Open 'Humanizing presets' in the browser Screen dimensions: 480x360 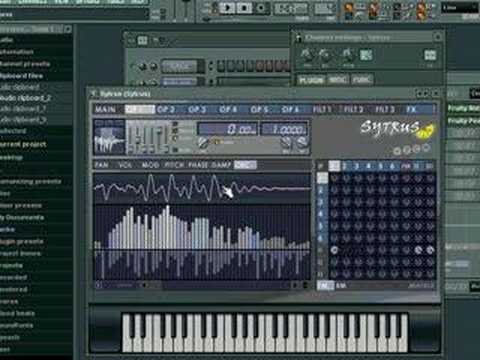[30, 182]
